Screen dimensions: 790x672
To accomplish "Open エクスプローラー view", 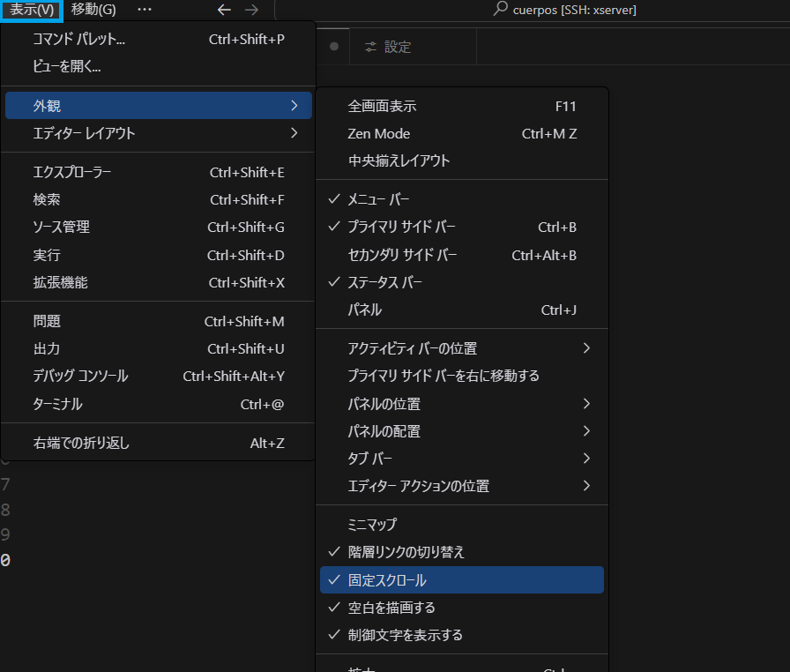I will click(158, 172).
